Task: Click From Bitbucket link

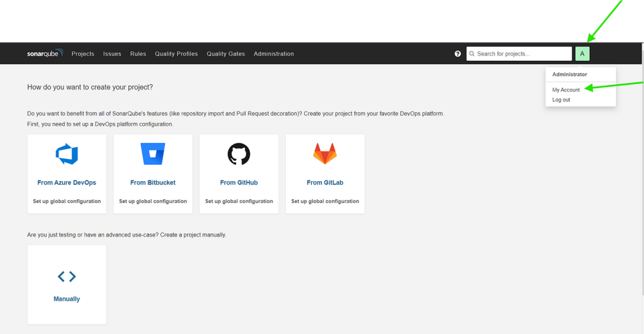Action: point(153,183)
